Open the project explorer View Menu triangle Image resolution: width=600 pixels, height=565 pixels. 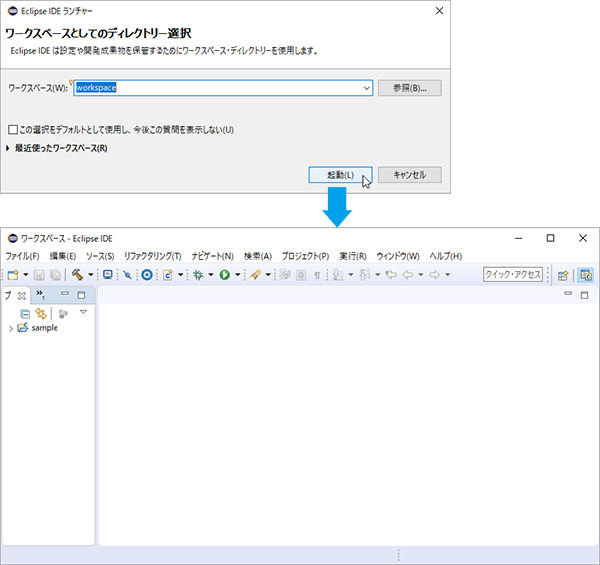83,312
